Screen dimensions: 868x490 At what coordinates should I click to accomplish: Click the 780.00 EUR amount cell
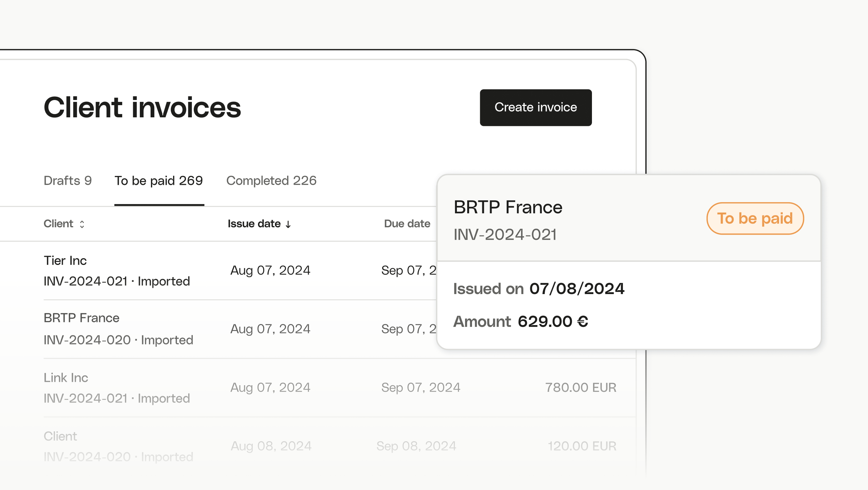[581, 387]
